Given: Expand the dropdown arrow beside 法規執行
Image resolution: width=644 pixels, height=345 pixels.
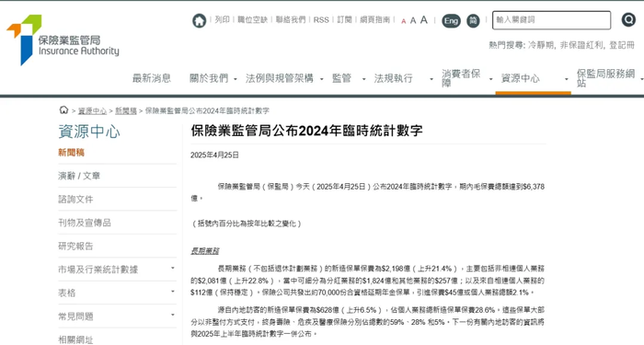Looking at the screenshot, I should tap(431, 78).
